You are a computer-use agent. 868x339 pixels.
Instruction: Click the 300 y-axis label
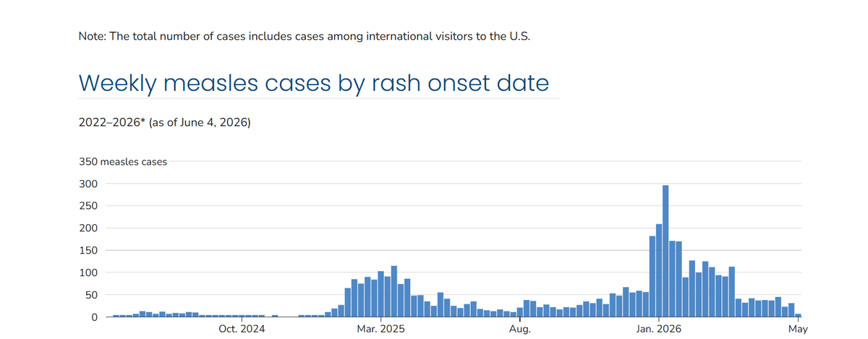pos(88,184)
